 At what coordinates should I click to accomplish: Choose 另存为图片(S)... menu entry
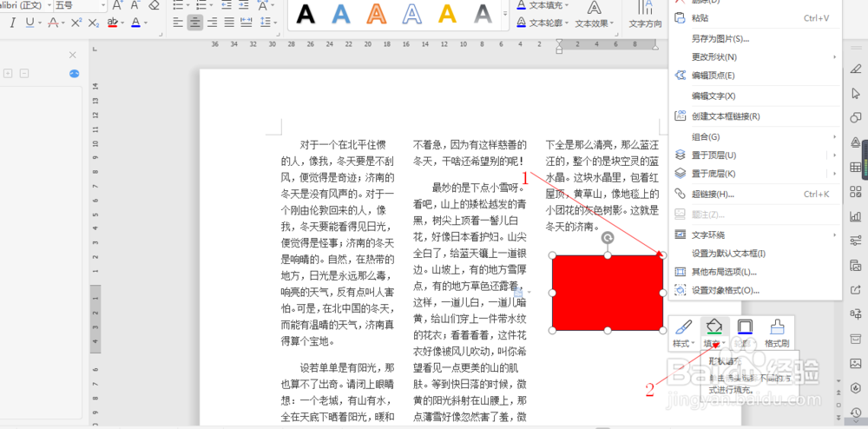click(754, 39)
